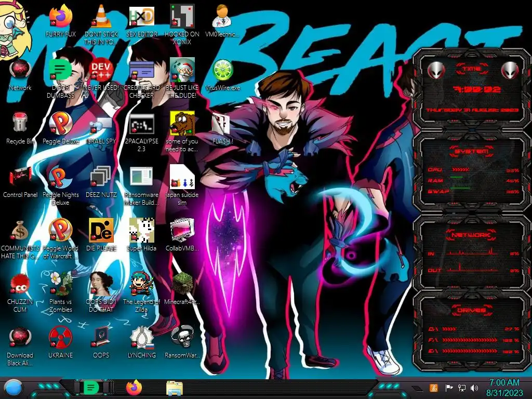Viewport: 532px width, 399px height.
Task: Open the green chat app in taskbar
Action: tap(91, 388)
